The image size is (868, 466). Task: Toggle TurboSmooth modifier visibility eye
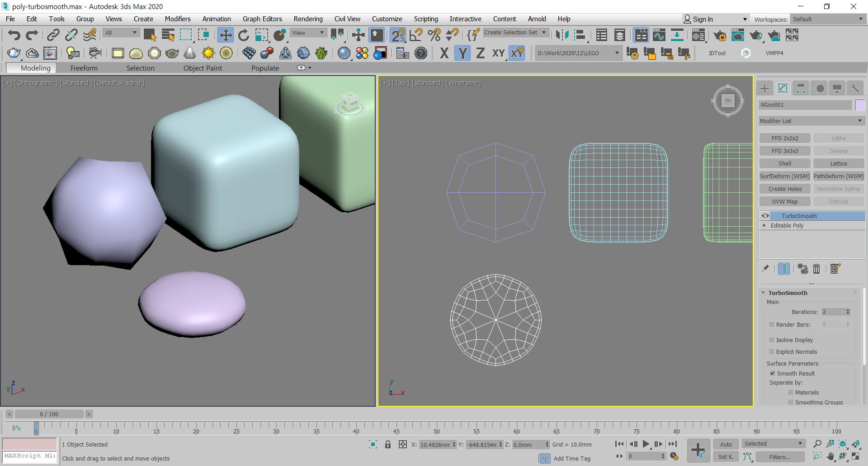(x=765, y=216)
